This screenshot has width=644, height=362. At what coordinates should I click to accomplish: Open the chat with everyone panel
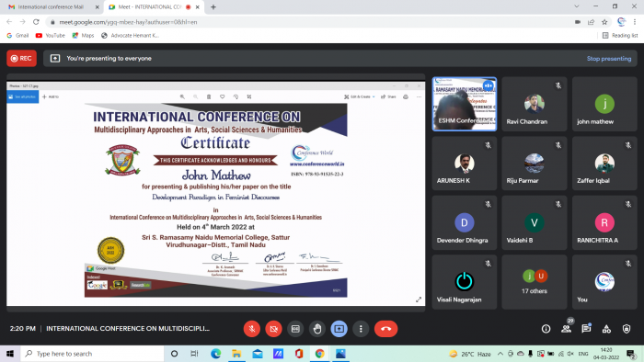click(586, 328)
